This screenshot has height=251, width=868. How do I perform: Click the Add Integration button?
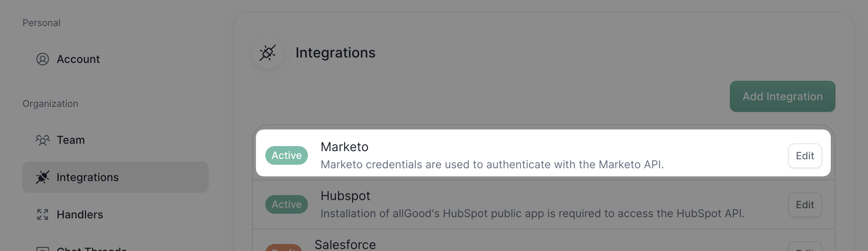click(782, 96)
